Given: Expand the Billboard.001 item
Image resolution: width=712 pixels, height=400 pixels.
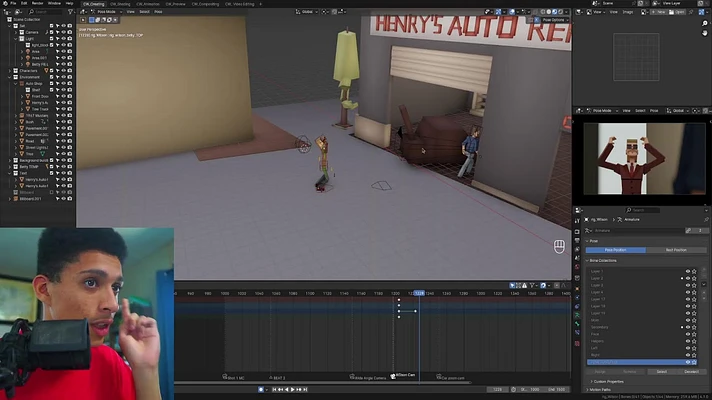Looking at the screenshot, I should 10,198.
